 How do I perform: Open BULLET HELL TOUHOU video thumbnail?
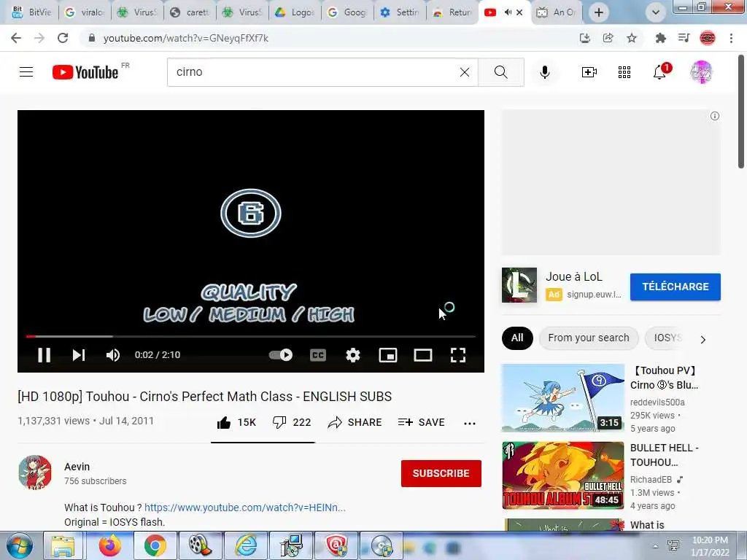562,475
